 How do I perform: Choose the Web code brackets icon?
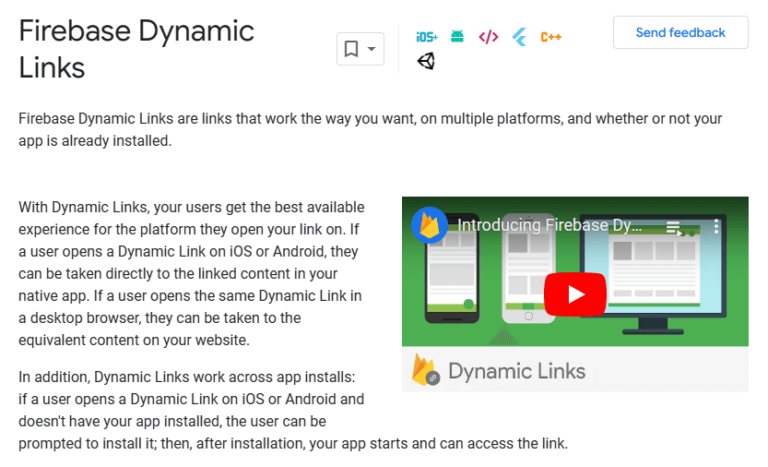[488, 37]
